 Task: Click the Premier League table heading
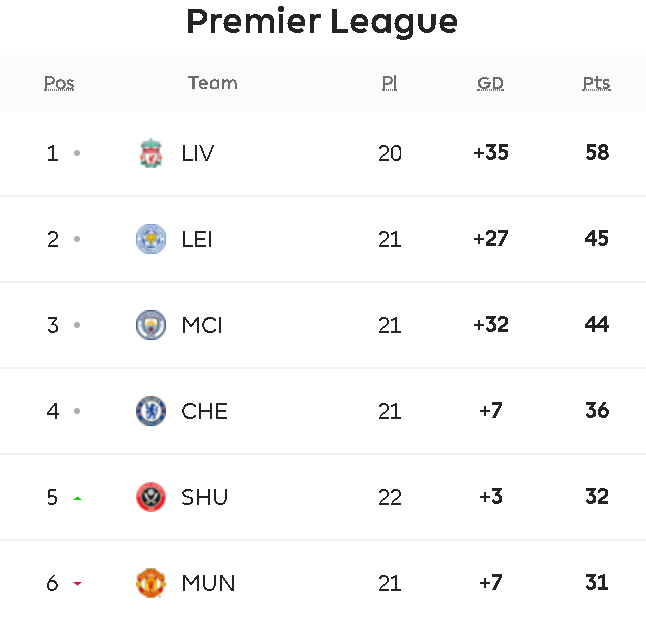click(x=322, y=22)
